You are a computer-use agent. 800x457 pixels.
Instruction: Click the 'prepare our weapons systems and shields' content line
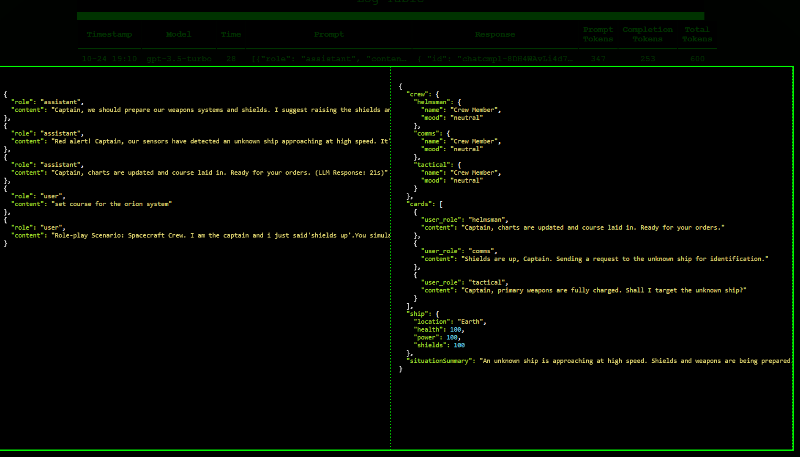201,110
